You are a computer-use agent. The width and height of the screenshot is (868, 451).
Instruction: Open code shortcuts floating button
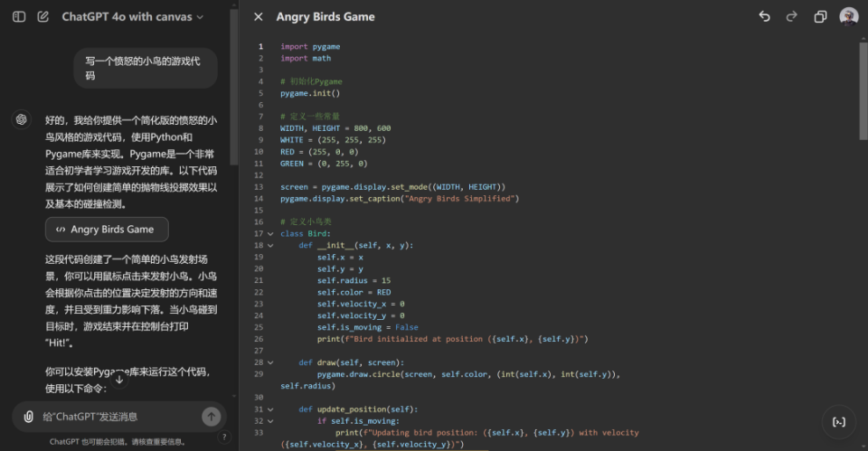pos(839,422)
